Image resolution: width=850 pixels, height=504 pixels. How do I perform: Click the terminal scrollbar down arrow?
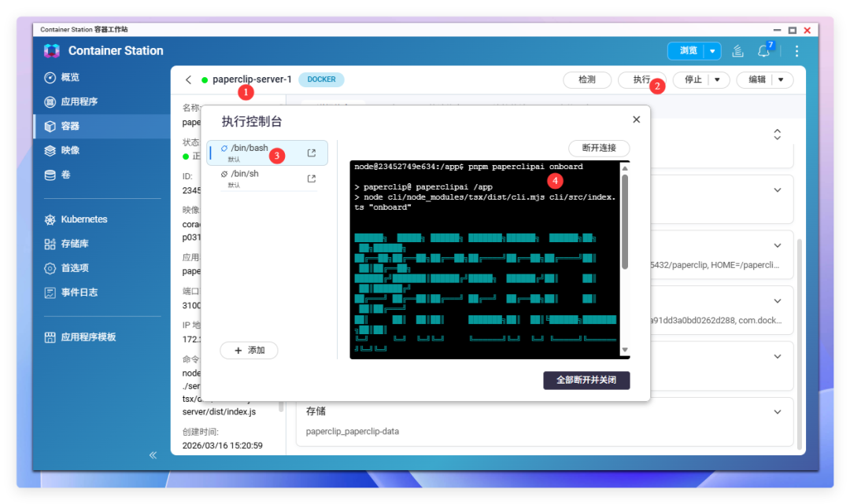click(x=625, y=350)
